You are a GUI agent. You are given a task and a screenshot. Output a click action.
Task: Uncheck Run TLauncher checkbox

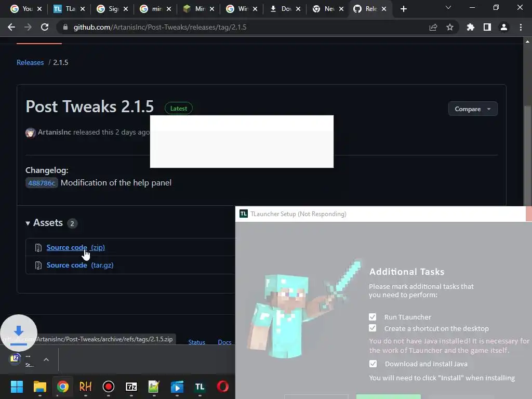click(373, 317)
